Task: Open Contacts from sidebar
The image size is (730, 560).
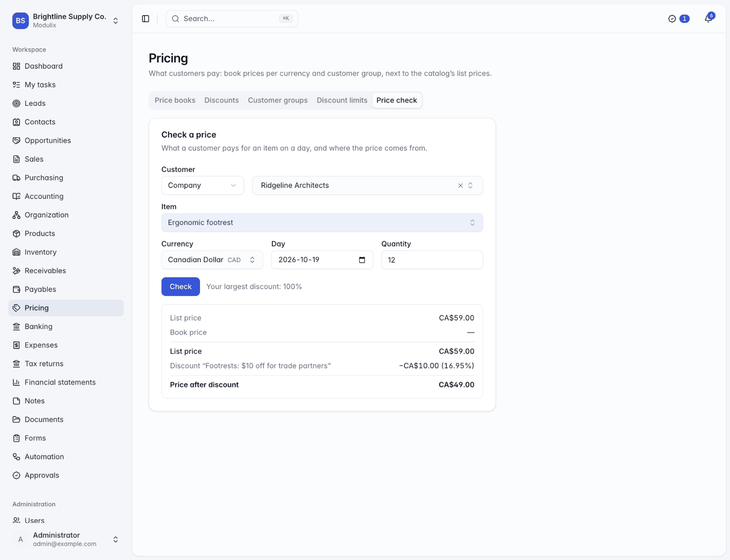Action: 66,122
